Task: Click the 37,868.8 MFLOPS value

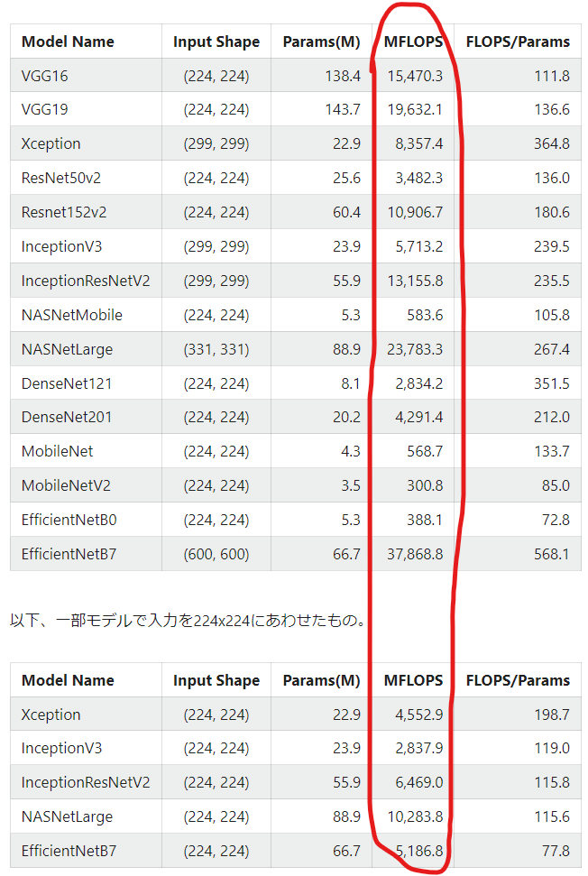Action: (x=413, y=555)
